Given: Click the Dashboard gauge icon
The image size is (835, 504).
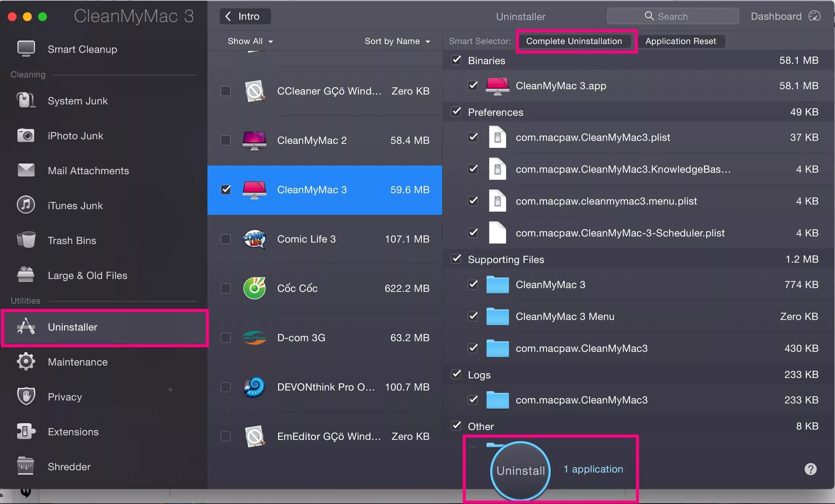Looking at the screenshot, I should 814,16.
